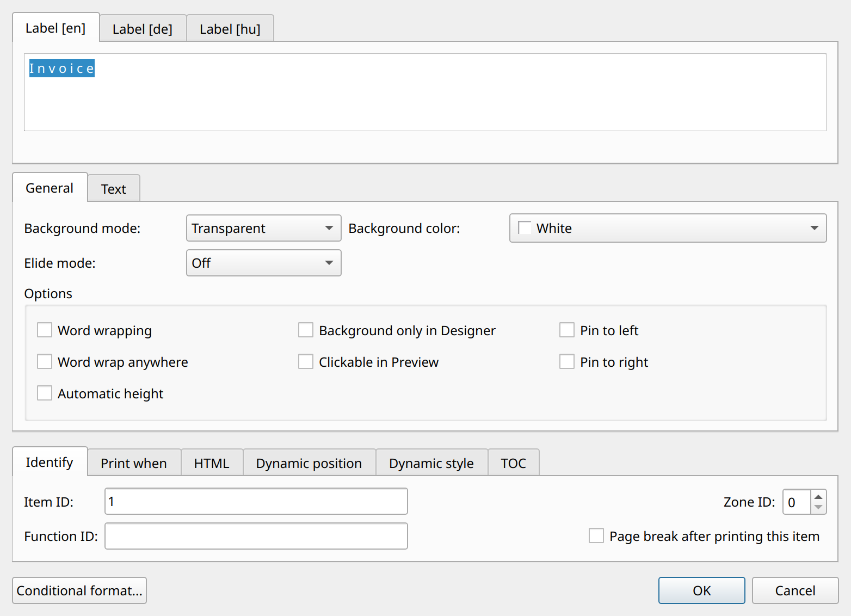
Task: Select the Label [en] tab
Action: tap(55, 28)
